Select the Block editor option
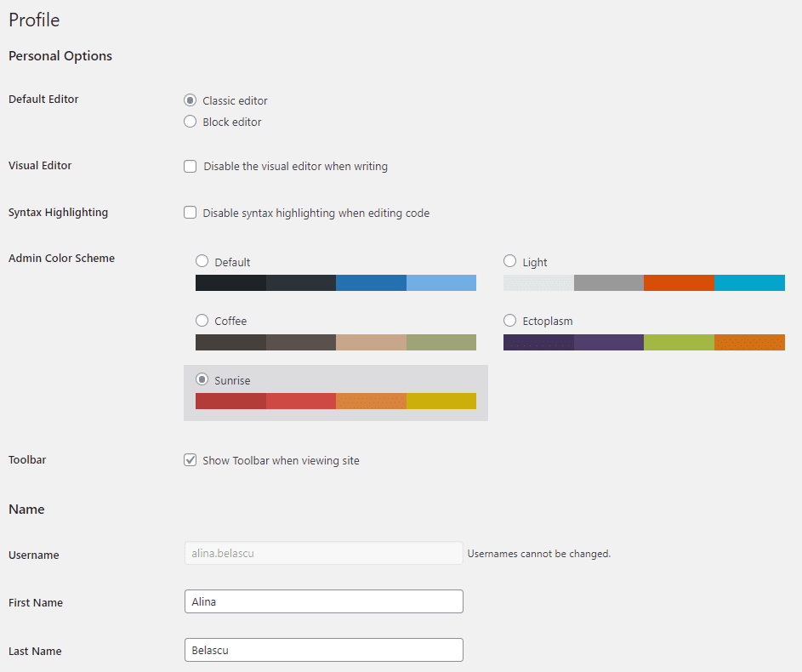 [190, 121]
